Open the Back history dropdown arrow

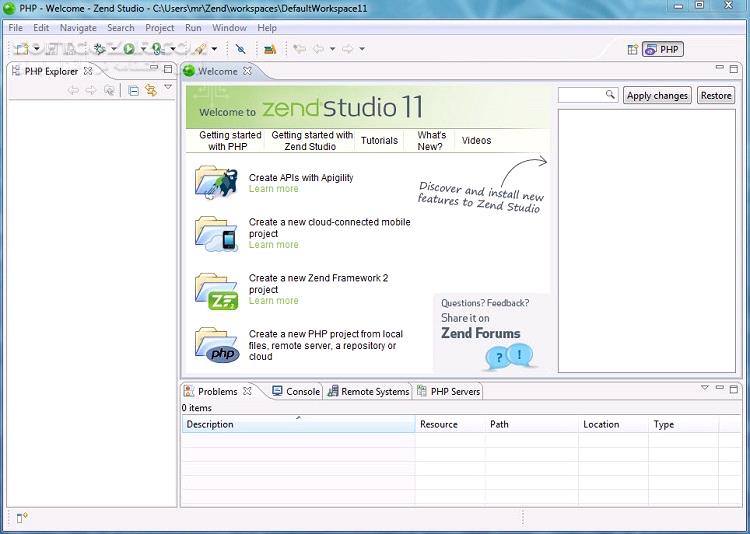tap(332, 49)
